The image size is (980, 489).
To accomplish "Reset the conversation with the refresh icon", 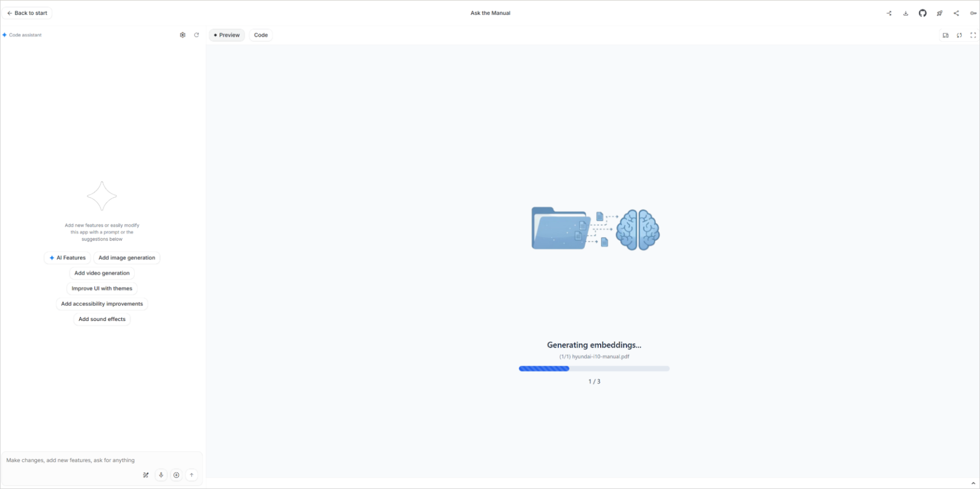I will pyautogui.click(x=196, y=35).
